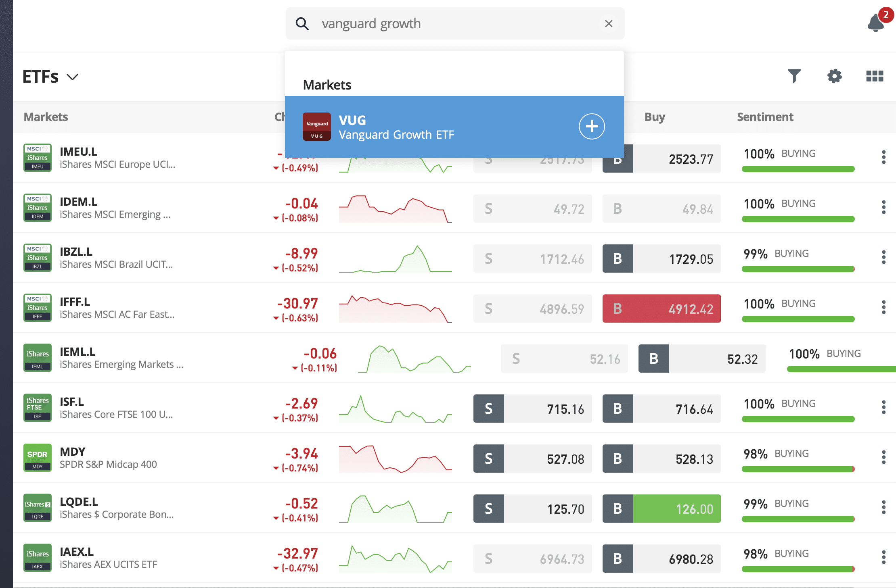Image resolution: width=896 pixels, height=588 pixels.
Task: Open IAEX.L row options menu
Action: point(883,557)
